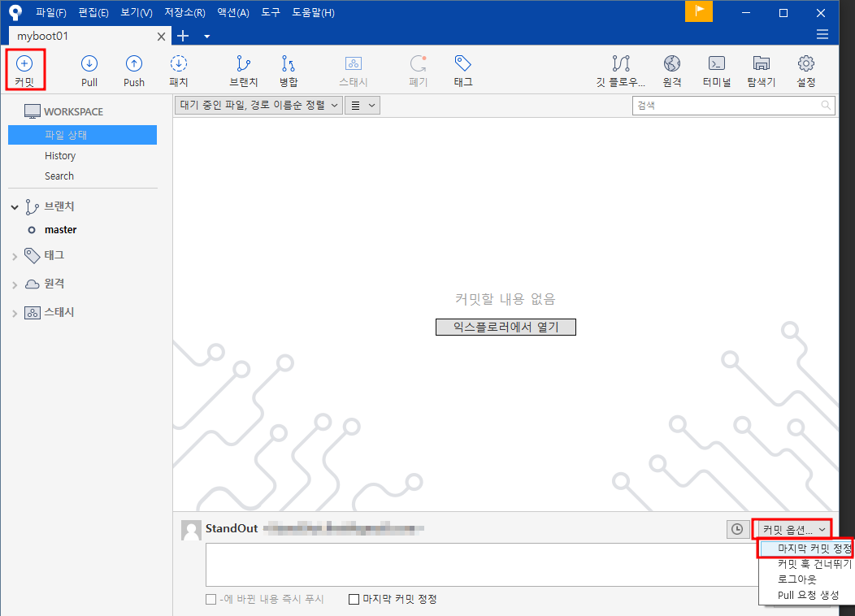Open the '대기 중인 파일, 경로 이름순 정렬' dropdown
This screenshot has width=855, height=616.
point(258,105)
